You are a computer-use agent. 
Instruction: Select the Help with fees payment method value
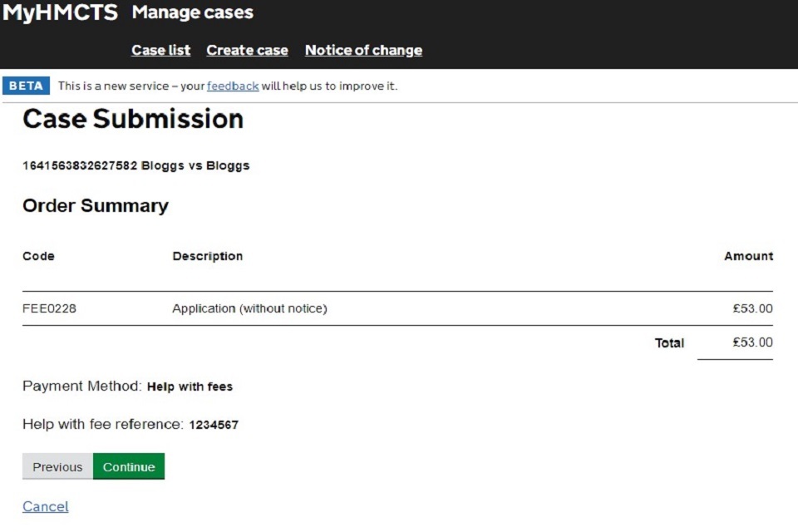click(190, 387)
